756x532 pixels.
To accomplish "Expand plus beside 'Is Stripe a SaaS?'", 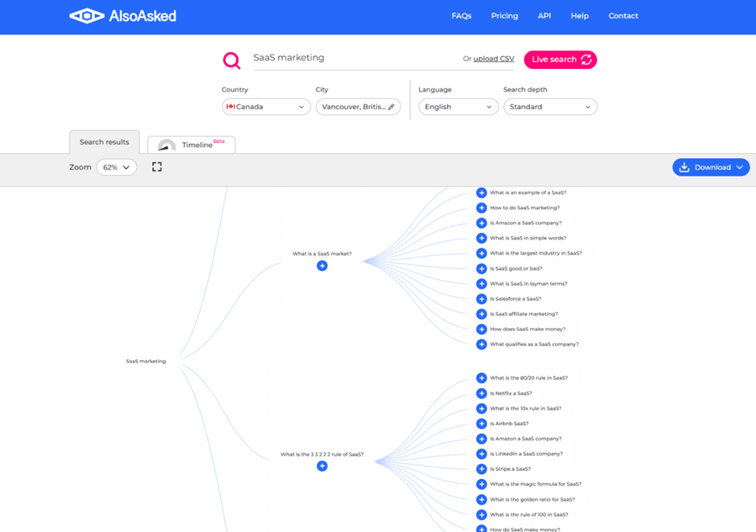I will click(x=481, y=469).
